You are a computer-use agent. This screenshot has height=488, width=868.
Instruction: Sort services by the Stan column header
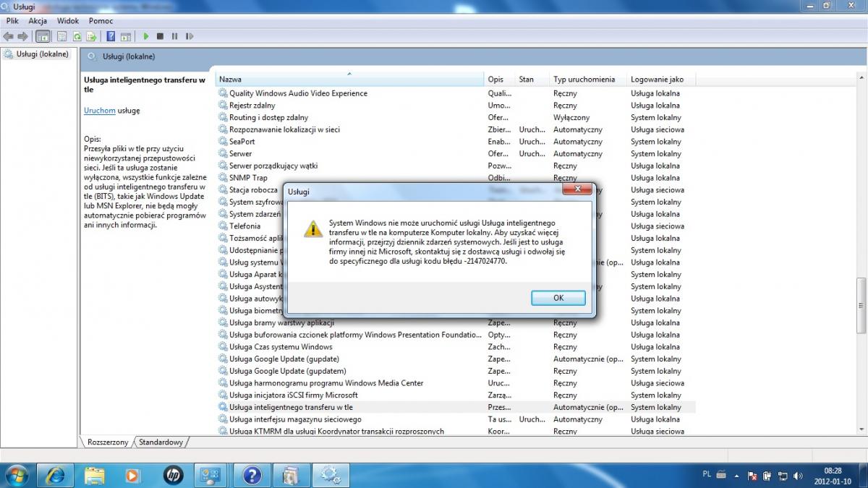(532, 79)
